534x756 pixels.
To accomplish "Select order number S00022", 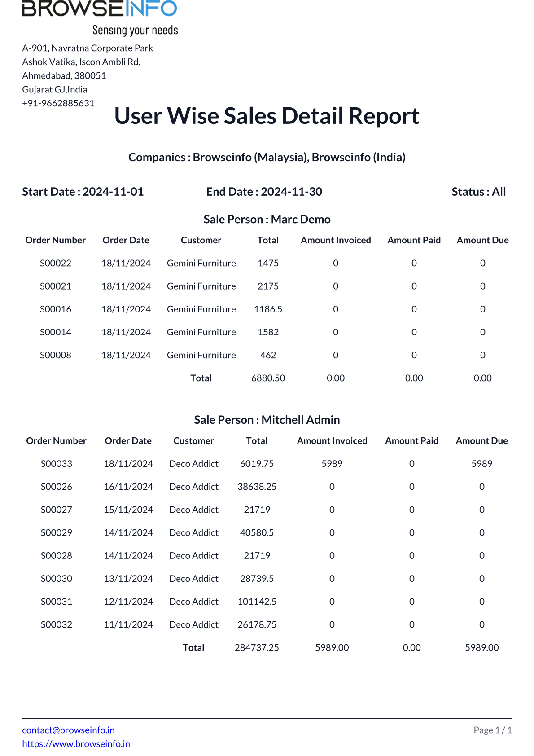I will (x=56, y=263).
